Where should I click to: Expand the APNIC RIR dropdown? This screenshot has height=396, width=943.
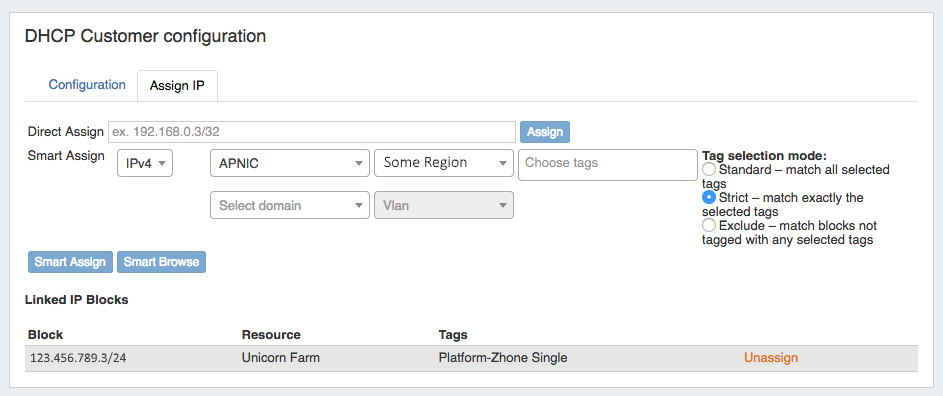[x=290, y=163]
